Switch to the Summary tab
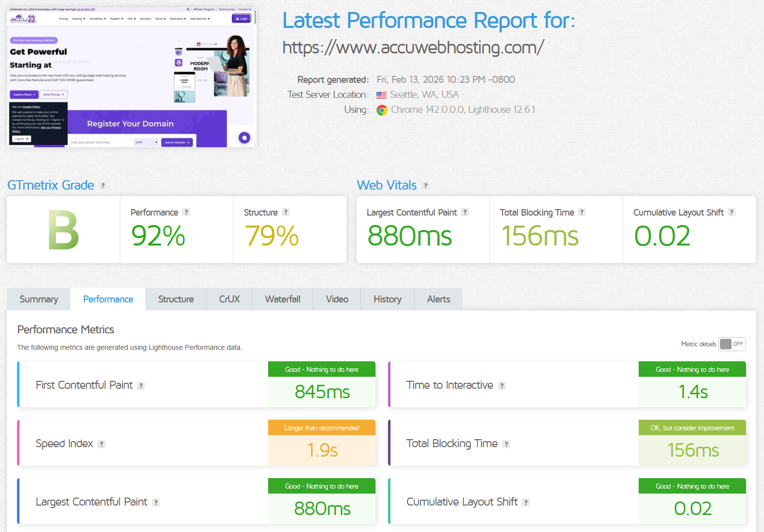764x532 pixels. 38,299
